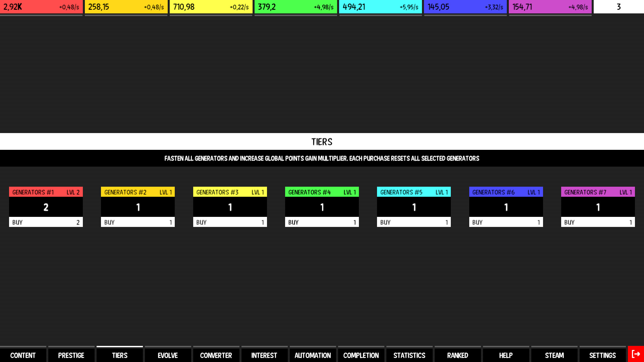This screenshot has height=362, width=644.
Task: Select the Generators #5 cyan header
Action: tap(414, 192)
